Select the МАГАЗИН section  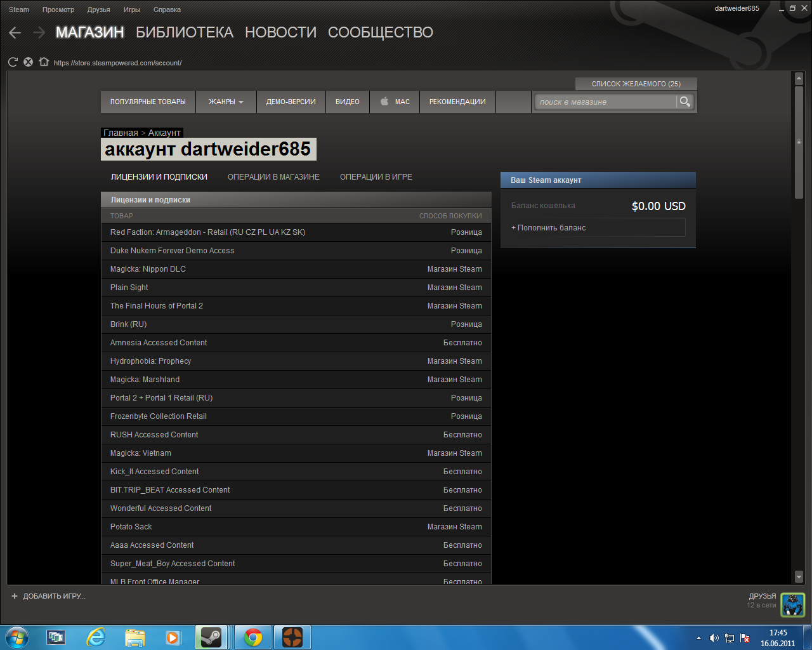pyautogui.click(x=90, y=32)
